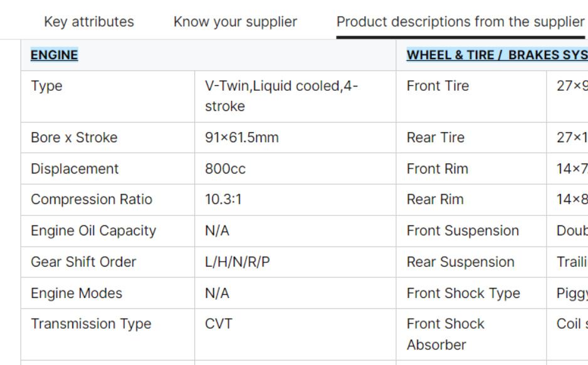Click the CVT transmission value
This screenshot has width=588, height=365.
pos(219,324)
